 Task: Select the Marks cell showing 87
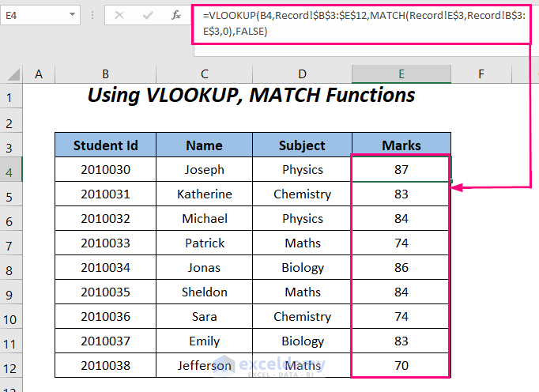401,170
